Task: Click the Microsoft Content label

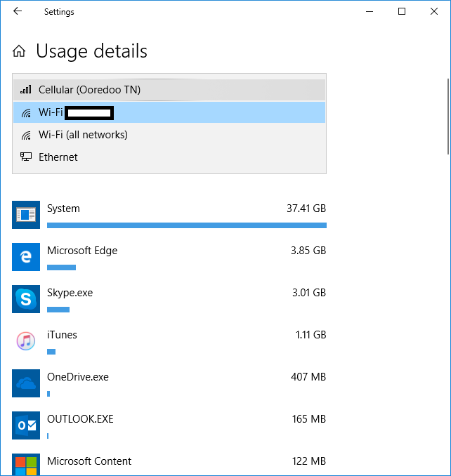Action: coord(89,461)
